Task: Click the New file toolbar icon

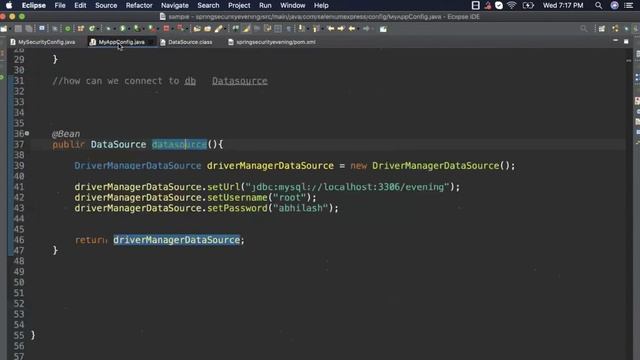Action: tap(4, 29)
